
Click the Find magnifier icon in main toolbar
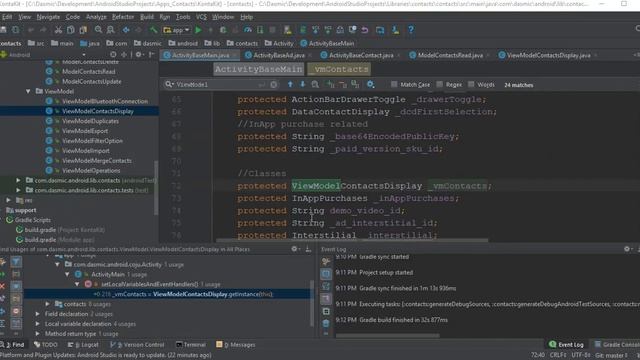[x=98, y=30]
